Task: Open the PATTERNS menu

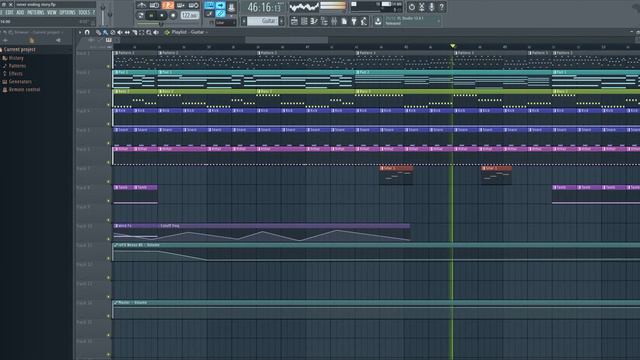Action: click(x=36, y=13)
